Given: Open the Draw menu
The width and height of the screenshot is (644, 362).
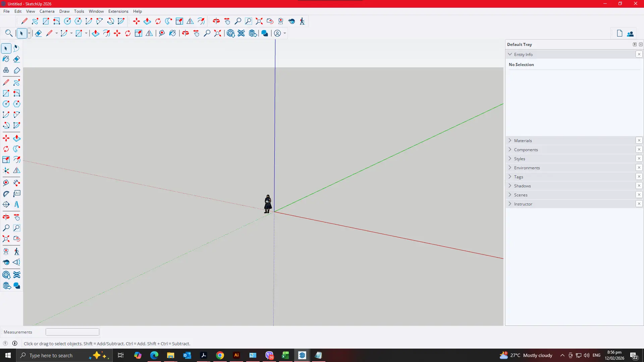Looking at the screenshot, I should (x=64, y=11).
